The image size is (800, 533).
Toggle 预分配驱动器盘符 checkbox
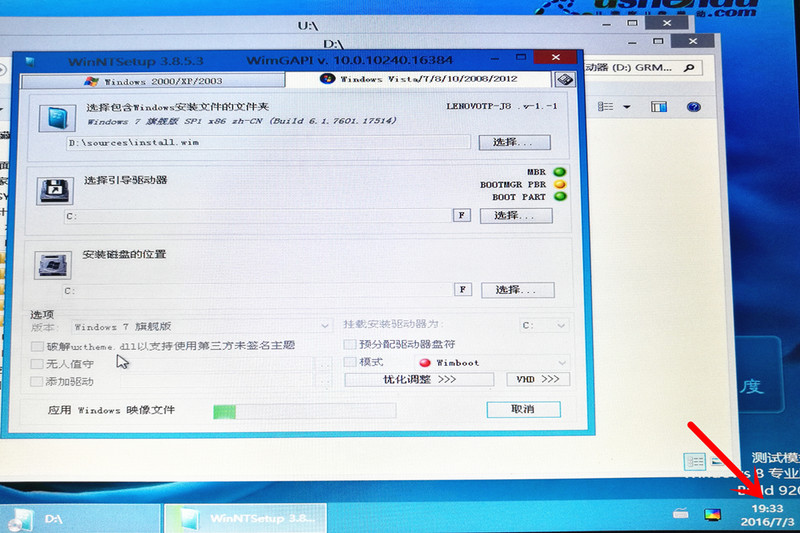(350, 345)
